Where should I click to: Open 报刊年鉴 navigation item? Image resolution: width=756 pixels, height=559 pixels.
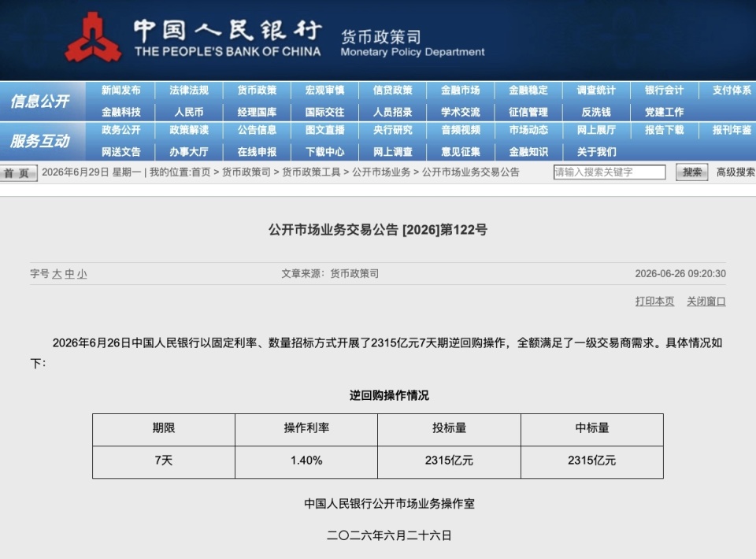[x=732, y=130]
